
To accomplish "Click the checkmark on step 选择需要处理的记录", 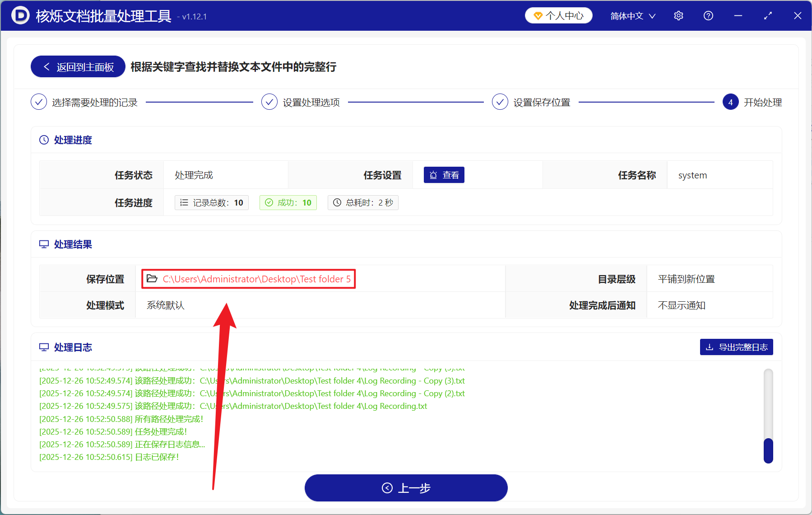I will [x=39, y=102].
